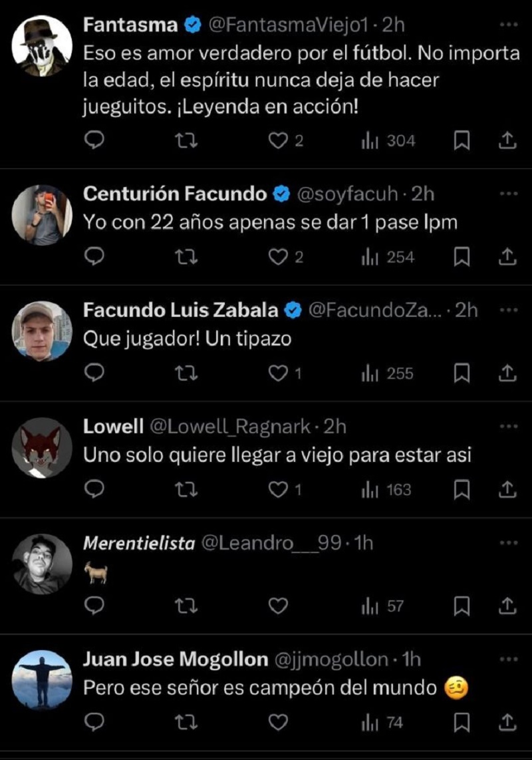View the 304 views count on Fantasma's tweet

tap(388, 140)
